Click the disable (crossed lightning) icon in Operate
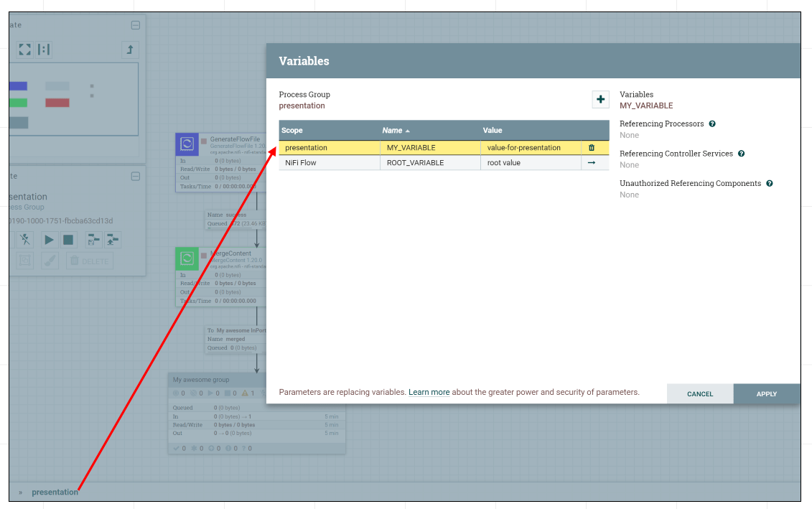The width and height of the screenshot is (812, 509). (25, 240)
